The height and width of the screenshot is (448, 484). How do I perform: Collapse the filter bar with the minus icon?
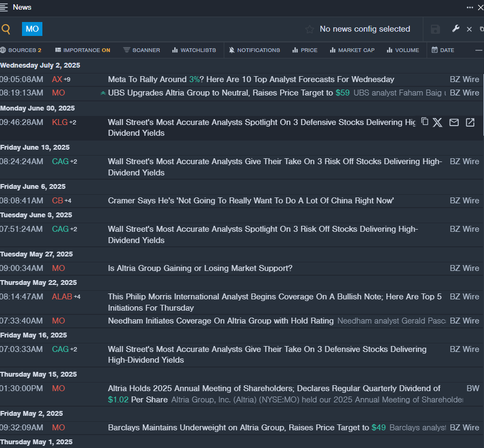(479, 50)
